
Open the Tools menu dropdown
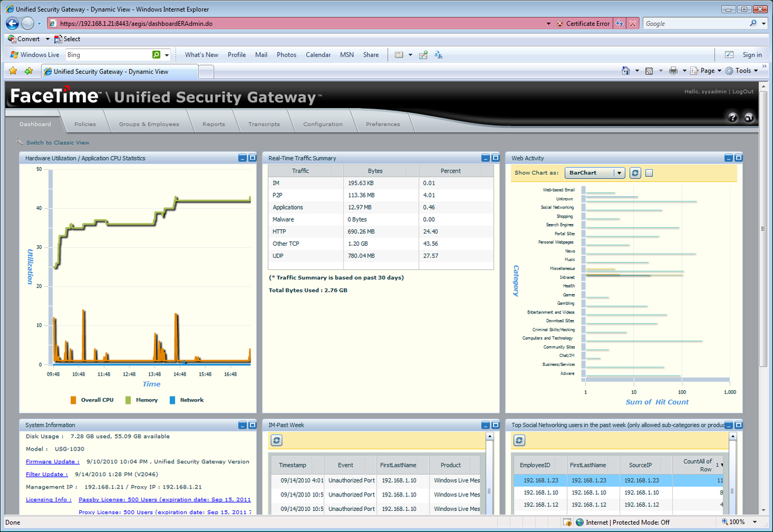point(742,71)
